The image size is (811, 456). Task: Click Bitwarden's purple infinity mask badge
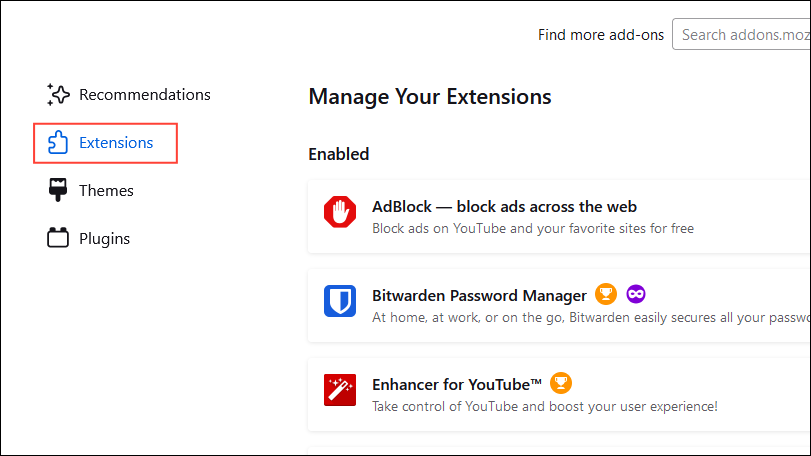636,295
